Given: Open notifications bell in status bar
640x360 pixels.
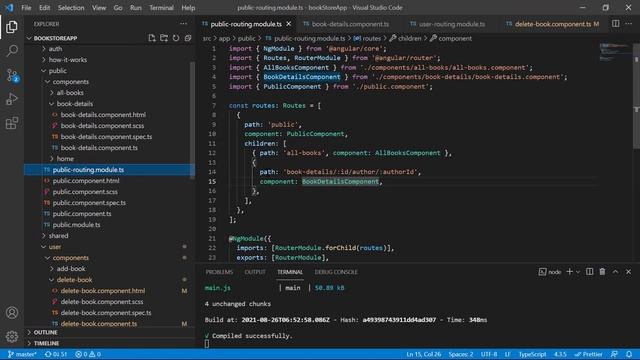Looking at the screenshot, I should coord(629,354).
